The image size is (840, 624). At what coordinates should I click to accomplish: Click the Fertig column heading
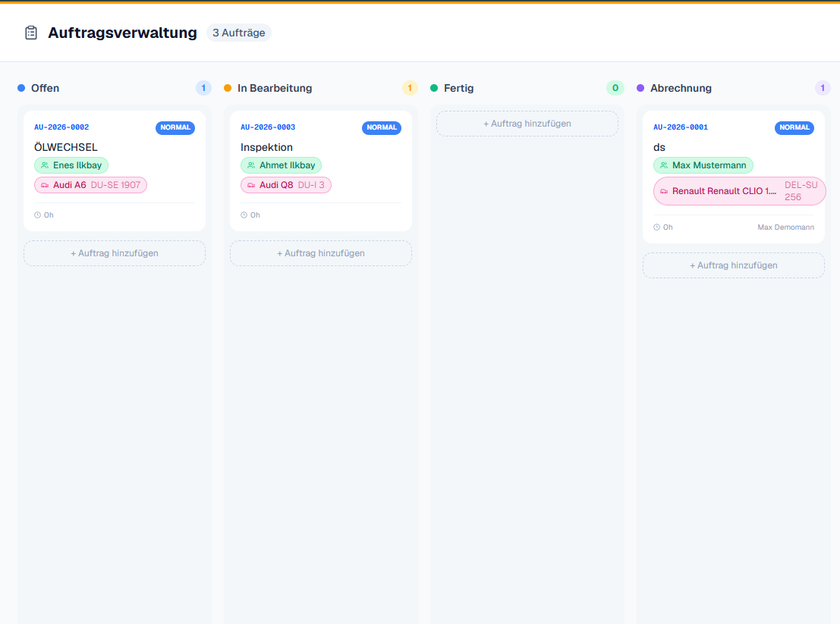[458, 88]
